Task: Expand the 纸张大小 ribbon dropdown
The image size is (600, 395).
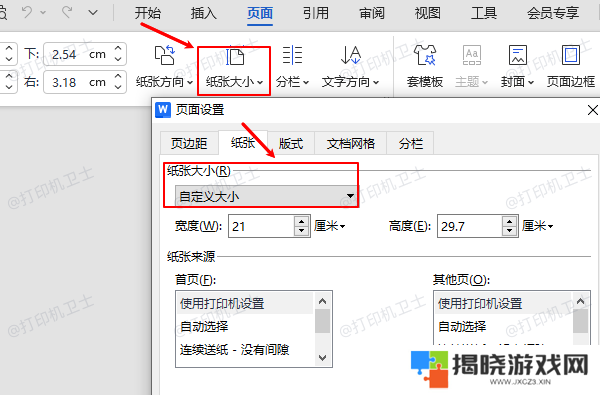Action: click(x=235, y=82)
